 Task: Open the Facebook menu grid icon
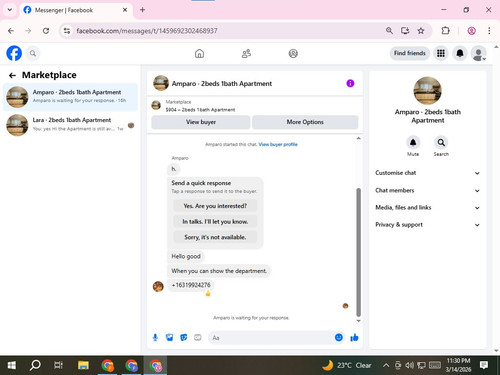click(441, 53)
